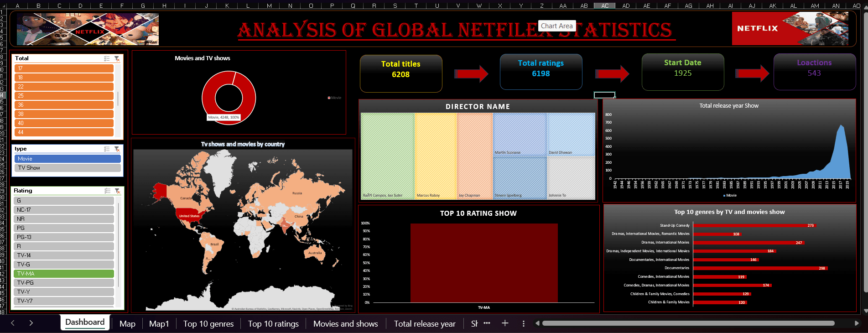Image resolution: width=868 pixels, height=333 pixels.
Task: Clear filter on Total slicer
Action: point(117,58)
